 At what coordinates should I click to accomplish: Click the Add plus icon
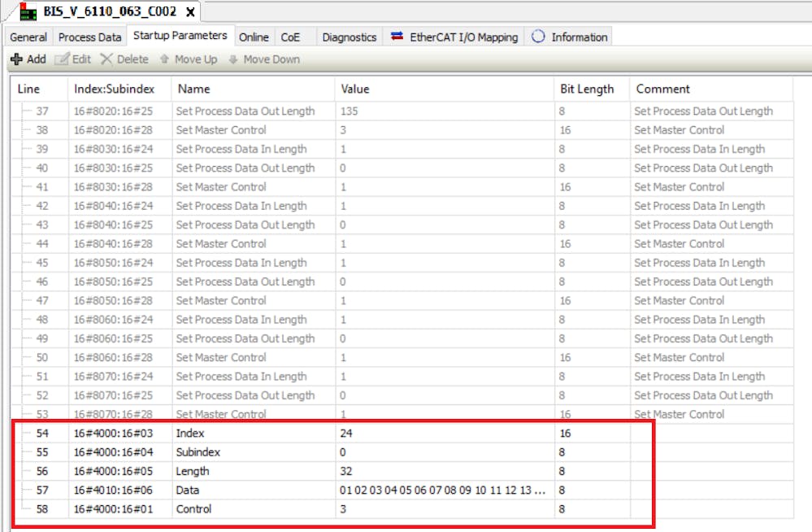click(16, 59)
